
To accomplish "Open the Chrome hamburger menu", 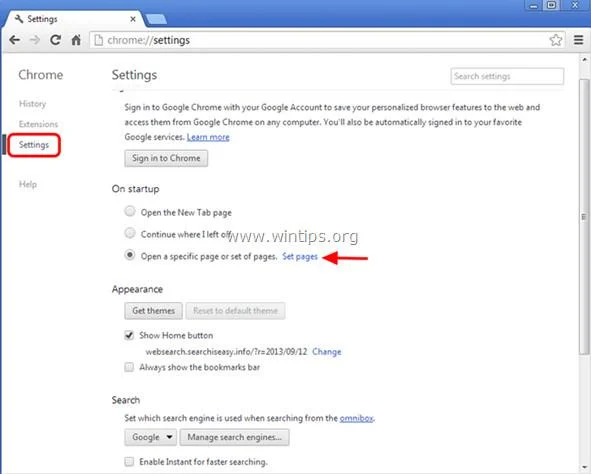I will pyautogui.click(x=578, y=40).
